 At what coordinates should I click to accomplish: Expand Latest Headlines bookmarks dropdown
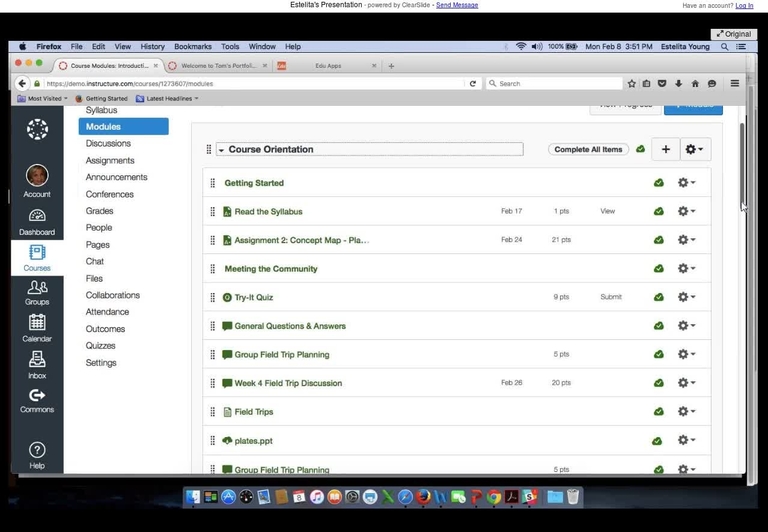(x=167, y=98)
